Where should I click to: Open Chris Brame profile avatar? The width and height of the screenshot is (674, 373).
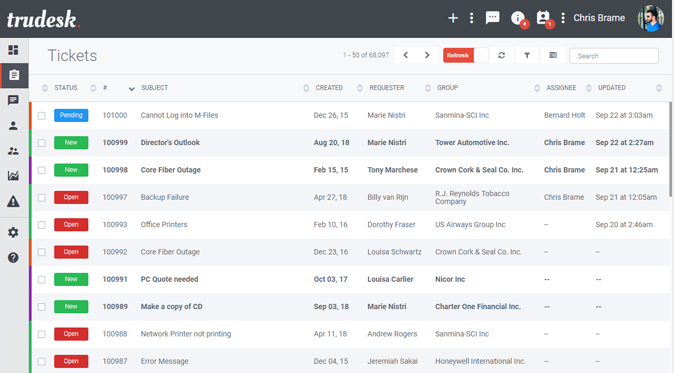click(x=651, y=18)
